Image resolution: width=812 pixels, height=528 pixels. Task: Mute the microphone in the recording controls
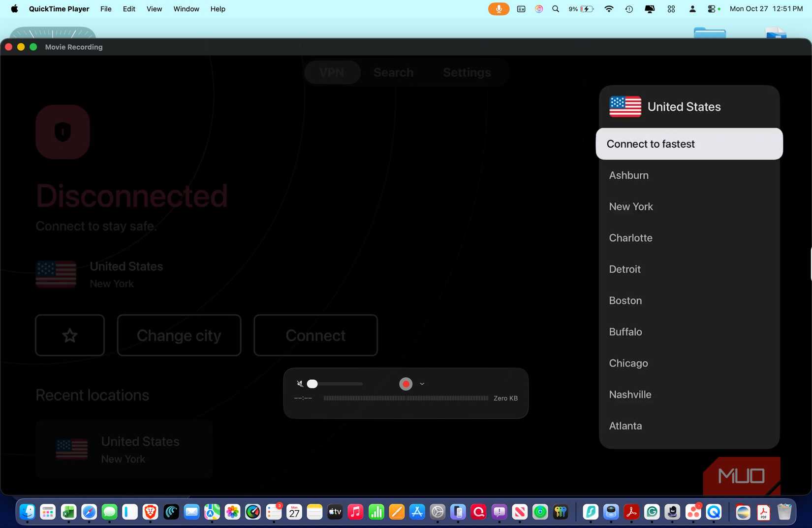pyautogui.click(x=299, y=383)
